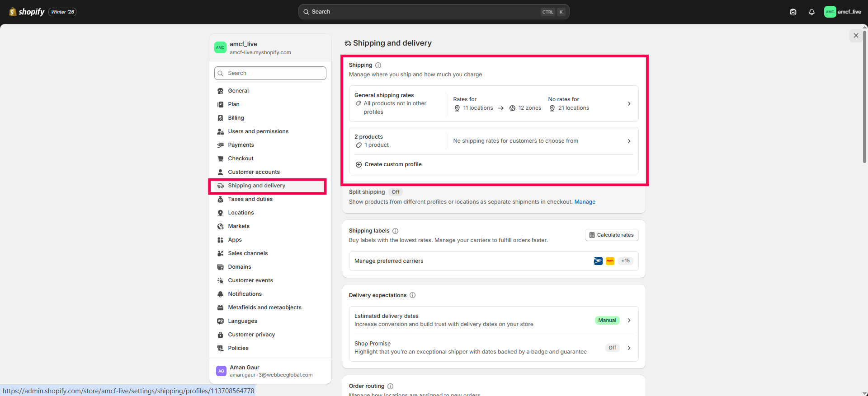Open Sidekick assistant icon in top bar

click(x=793, y=12)
